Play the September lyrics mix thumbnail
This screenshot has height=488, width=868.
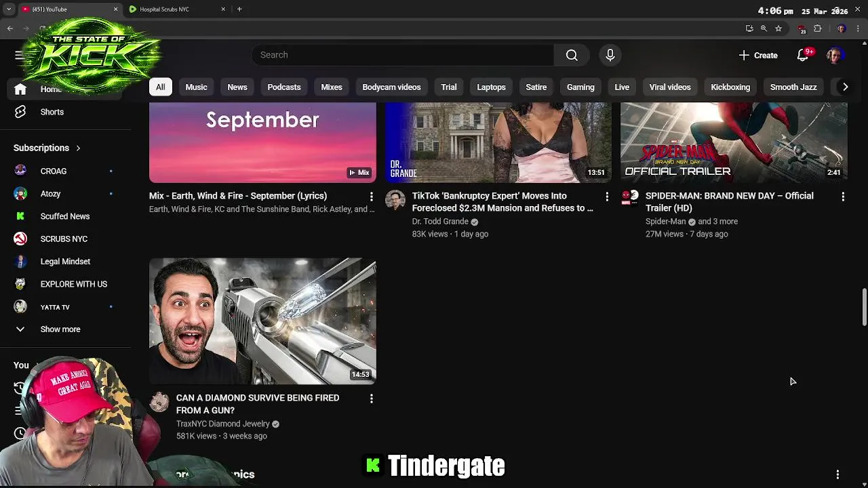[x=262, y=142]
